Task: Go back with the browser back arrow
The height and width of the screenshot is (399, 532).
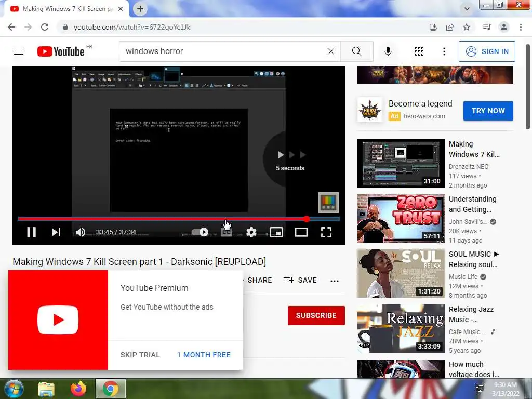Action: (x=11, y=27)
